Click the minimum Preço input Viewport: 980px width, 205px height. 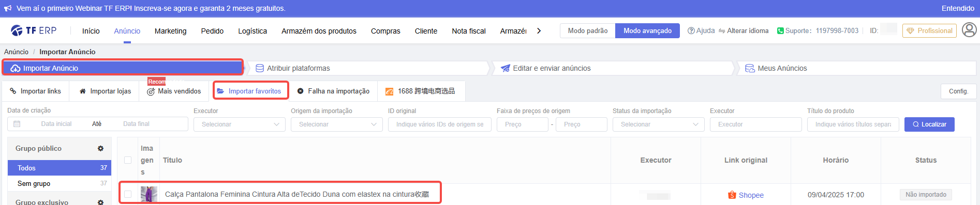523,124
